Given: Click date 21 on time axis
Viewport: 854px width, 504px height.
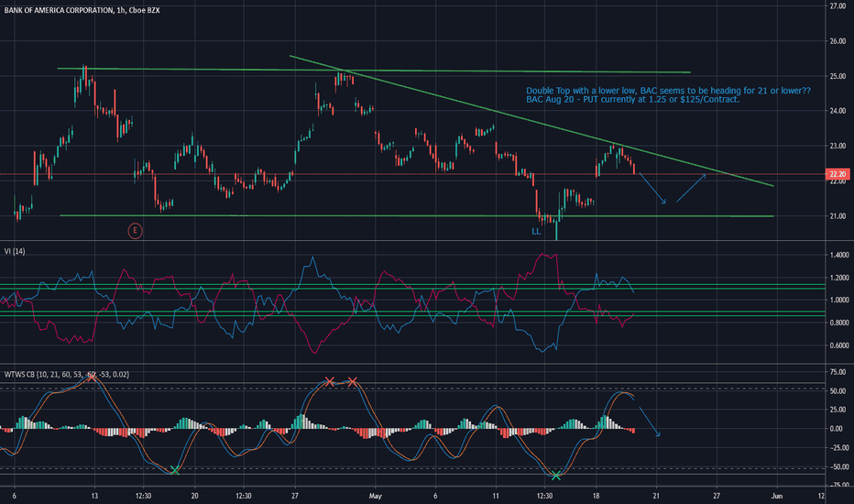Looking at the screenshot, I should coord(656,497).
